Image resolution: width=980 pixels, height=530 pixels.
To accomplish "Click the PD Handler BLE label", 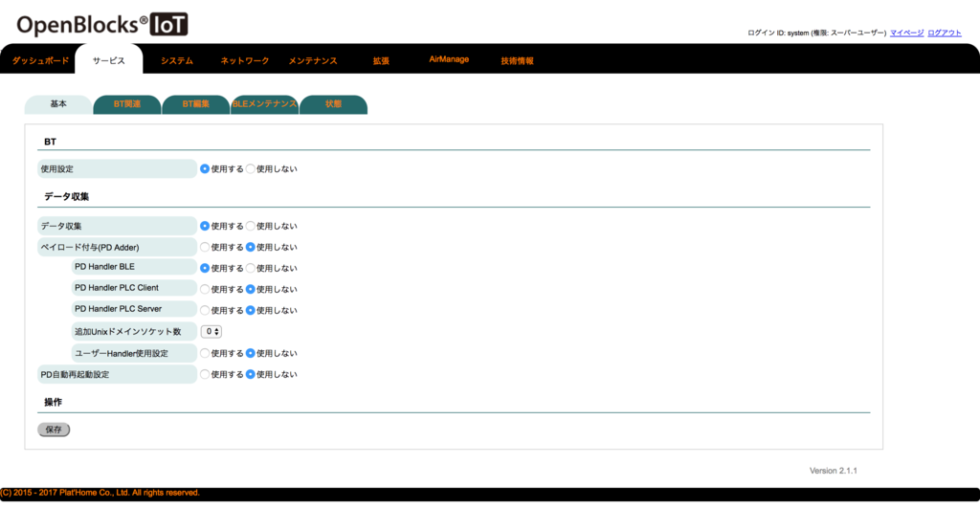I will [x=133, y=267].
